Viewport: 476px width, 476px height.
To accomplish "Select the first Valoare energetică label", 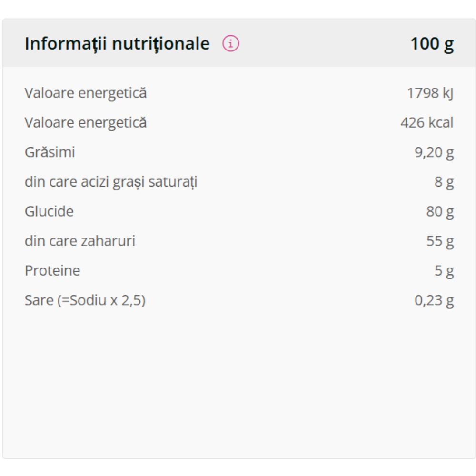I will pos(86,93).
